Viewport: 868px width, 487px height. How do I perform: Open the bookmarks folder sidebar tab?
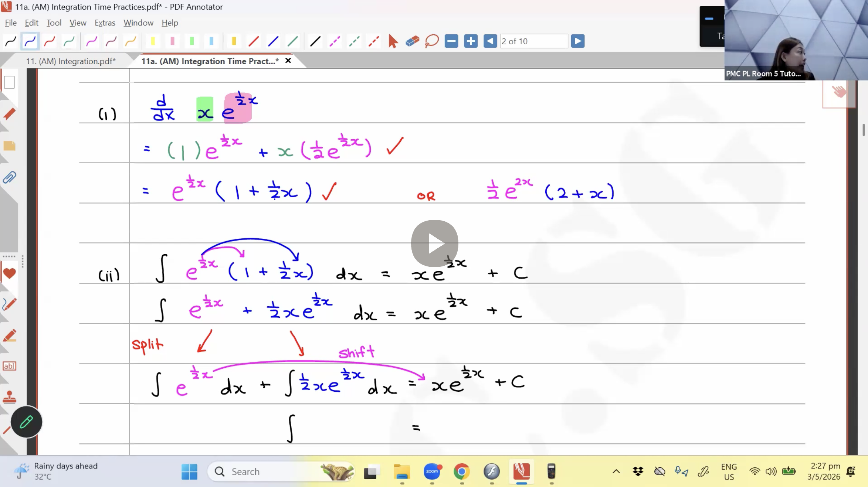[x=9, y=146]
